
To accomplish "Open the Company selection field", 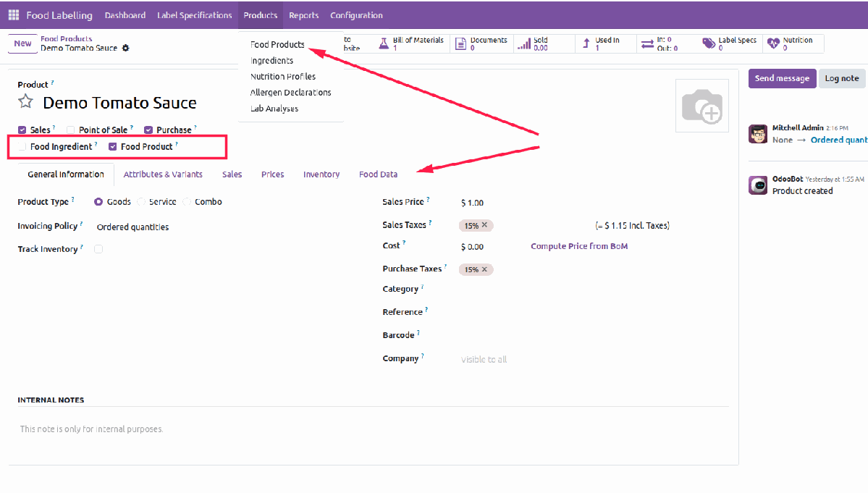I will pyautogui.click(x=592, y=360).
